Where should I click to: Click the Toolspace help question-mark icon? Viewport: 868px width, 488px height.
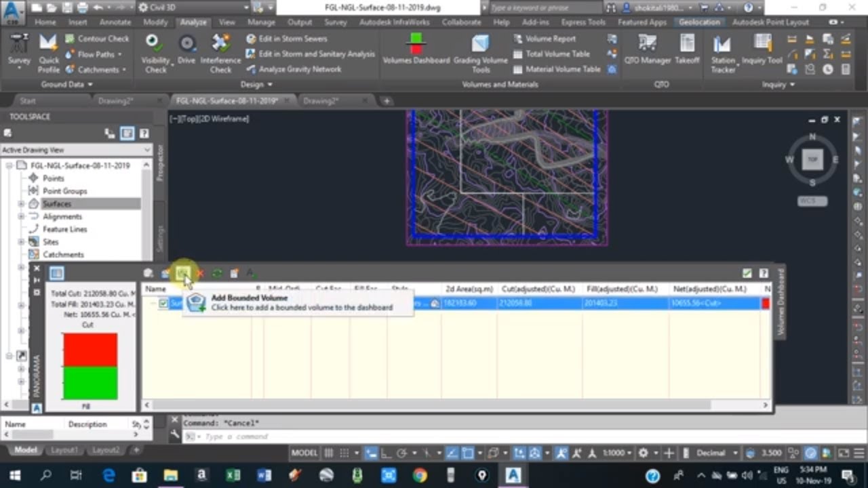click(x=144, y=134)
